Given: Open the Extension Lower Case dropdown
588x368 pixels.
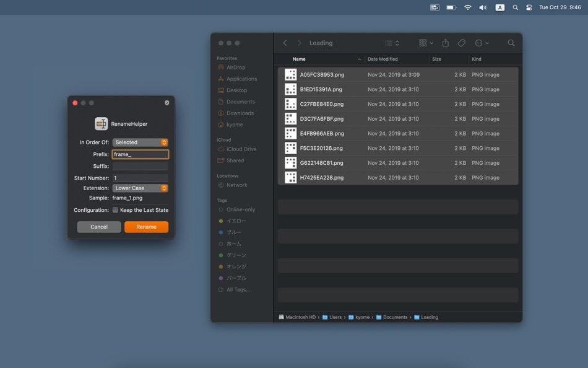Looking at the screenshot, I should tap(141, 188).
